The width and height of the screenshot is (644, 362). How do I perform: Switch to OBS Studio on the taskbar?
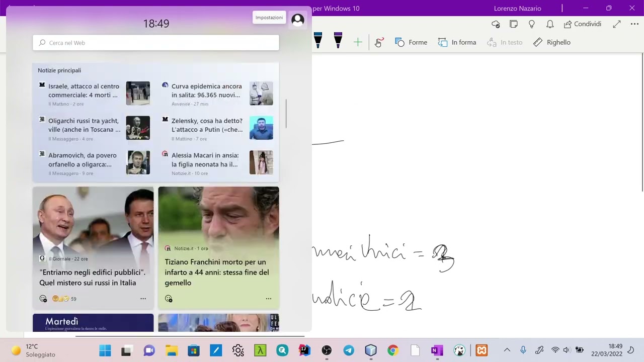pos(327,350)
